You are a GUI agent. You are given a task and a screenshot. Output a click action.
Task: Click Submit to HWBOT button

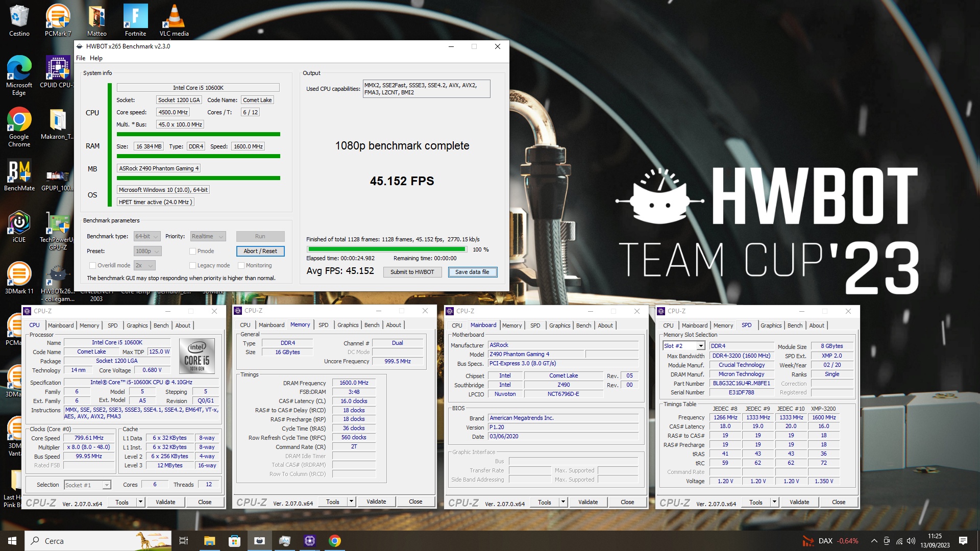pyautogui.click(x=412, y=272)
